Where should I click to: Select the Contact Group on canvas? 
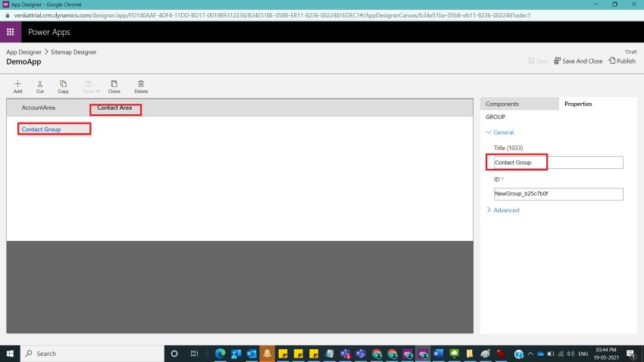tap(42, 130)
